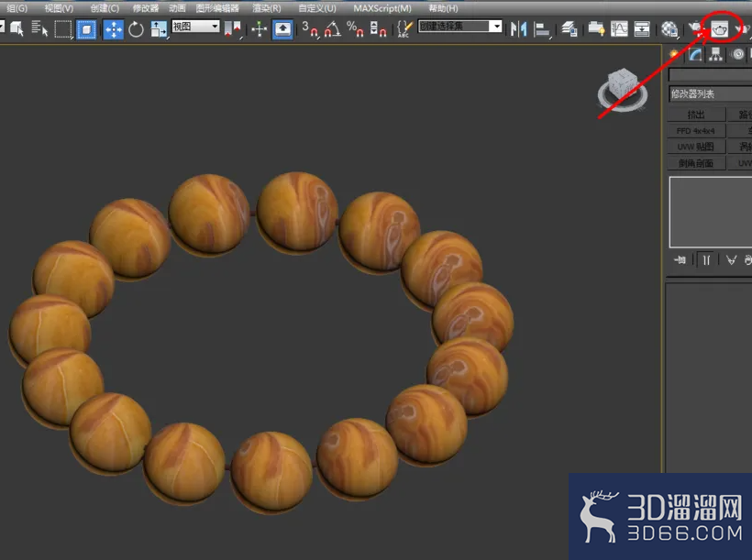The width and height of the screenshot is (752, 560).
Task: Click Edit Named Selection Sets icon
Action: tap(404, 28)
